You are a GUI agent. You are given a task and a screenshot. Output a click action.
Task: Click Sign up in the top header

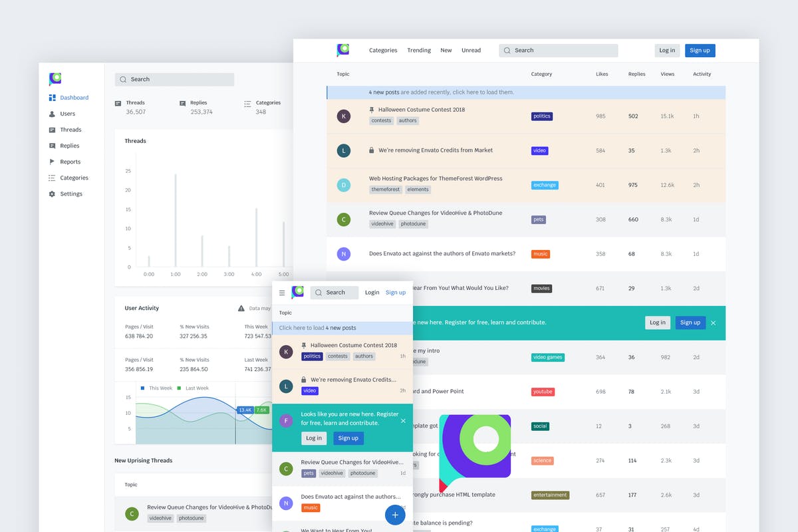click(700, 51)
